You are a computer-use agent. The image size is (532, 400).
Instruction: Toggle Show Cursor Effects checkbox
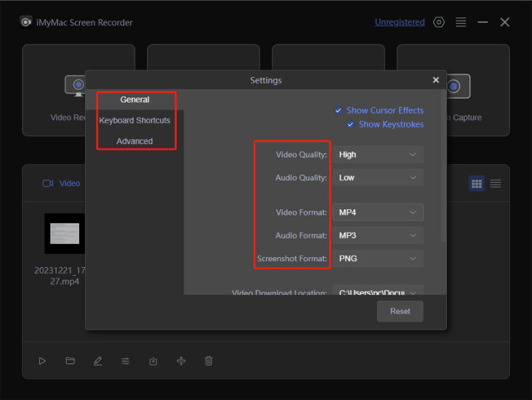[x=338, y=110]
